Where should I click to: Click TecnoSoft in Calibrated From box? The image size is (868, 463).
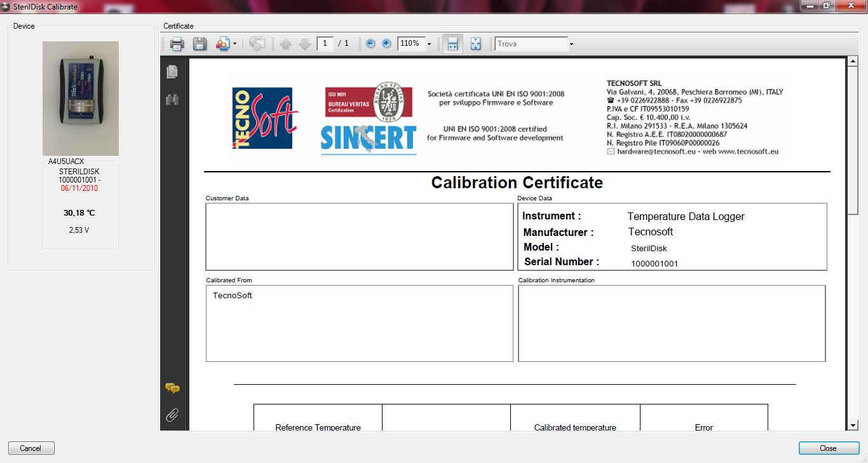click(233, 296)
